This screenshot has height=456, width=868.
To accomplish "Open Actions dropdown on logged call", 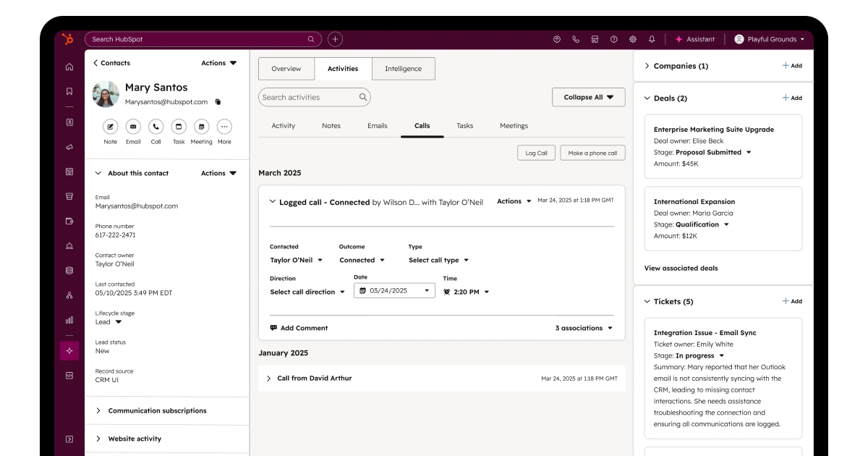I will pos(514,201).
